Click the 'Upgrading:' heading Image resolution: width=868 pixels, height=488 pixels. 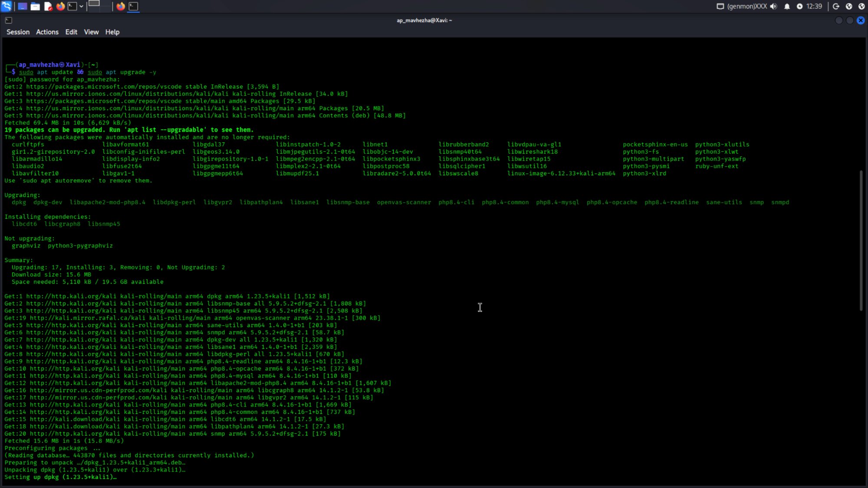[22, 195]
